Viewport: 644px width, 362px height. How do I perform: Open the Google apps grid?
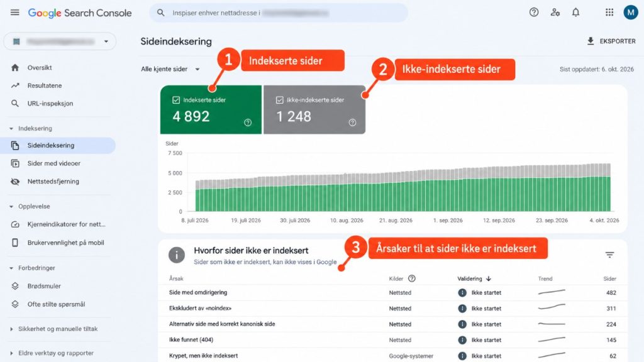point(609,13)
